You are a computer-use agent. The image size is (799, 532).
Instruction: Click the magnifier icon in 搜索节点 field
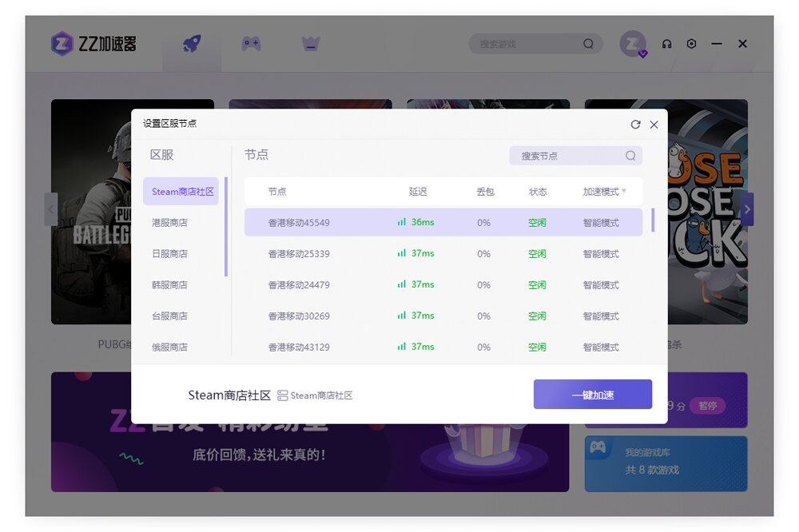click(x=630, y=155)
